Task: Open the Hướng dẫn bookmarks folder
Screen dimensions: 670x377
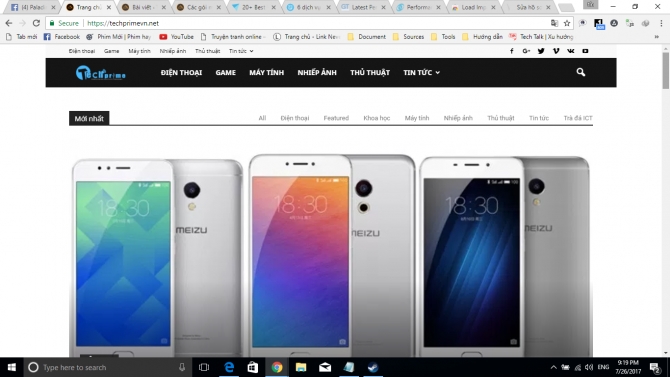Action: pyautogui.click(x=482, y=37)
